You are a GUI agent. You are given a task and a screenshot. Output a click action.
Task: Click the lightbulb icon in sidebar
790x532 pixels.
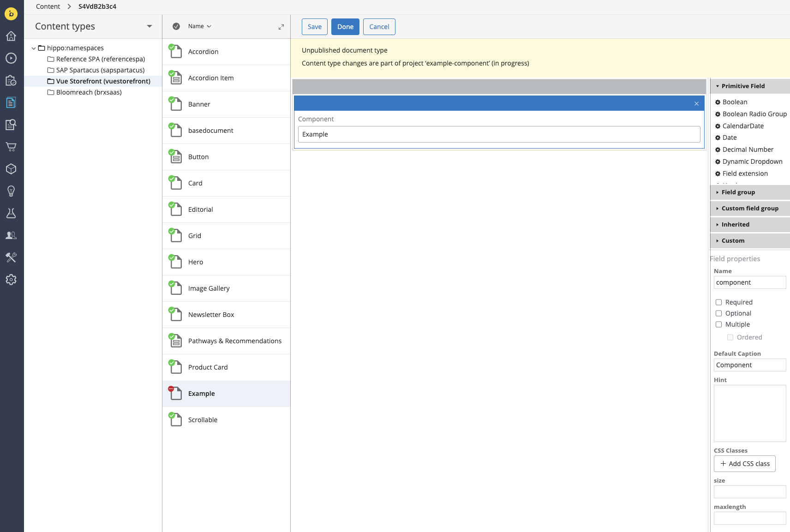tap(11, 191)
